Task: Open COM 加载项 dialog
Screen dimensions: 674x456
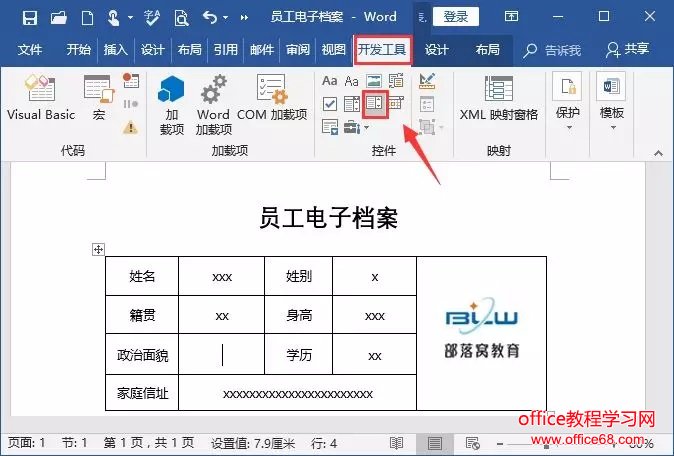Action: tap(272, 98)
